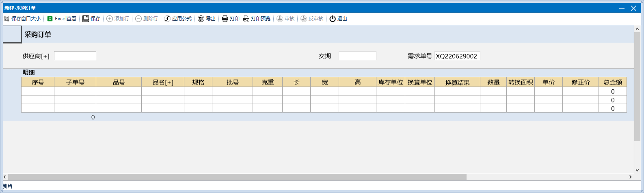This screenshot has width=644, height=193.
Task: Open Print Preview from toolbar
Action: pyautogui.click(x=257, y=19)
